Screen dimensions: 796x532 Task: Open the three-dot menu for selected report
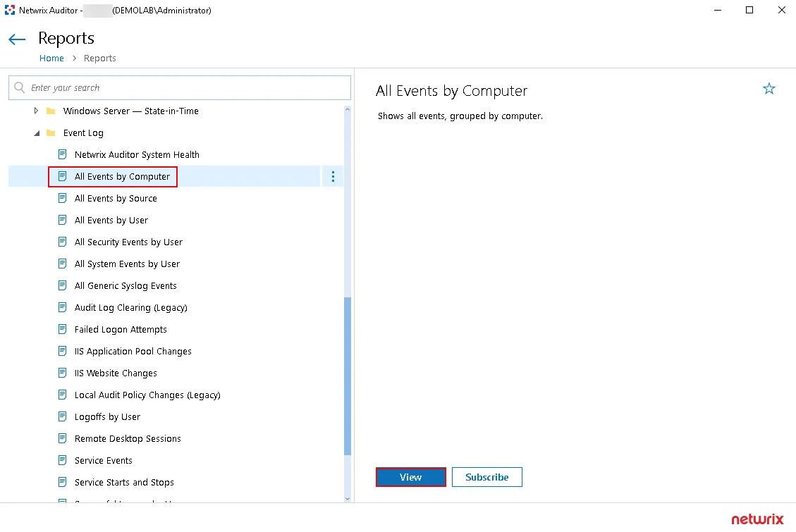333,177
